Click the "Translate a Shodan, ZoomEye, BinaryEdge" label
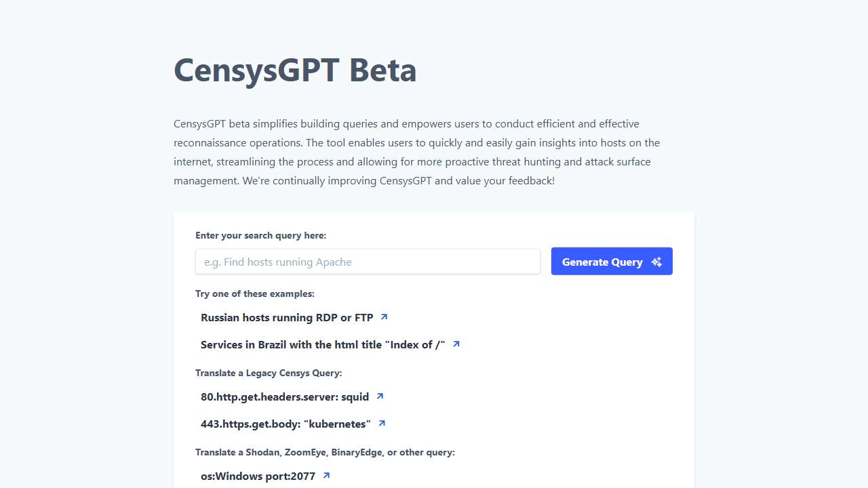The image size is (868, 488). (x=325, y=452)
